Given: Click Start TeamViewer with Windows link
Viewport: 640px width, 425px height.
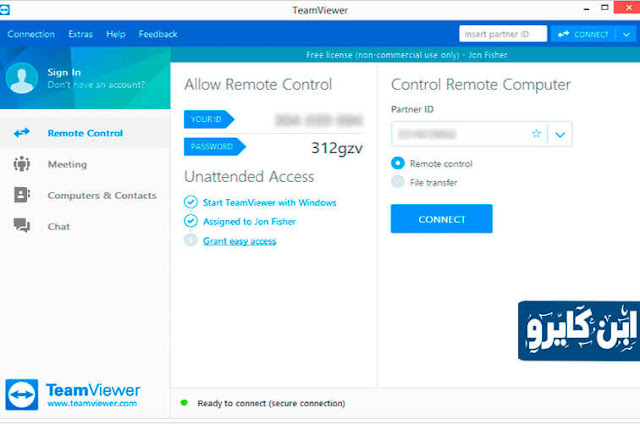Looking at the screenshot, I should [x=269, y=202].
